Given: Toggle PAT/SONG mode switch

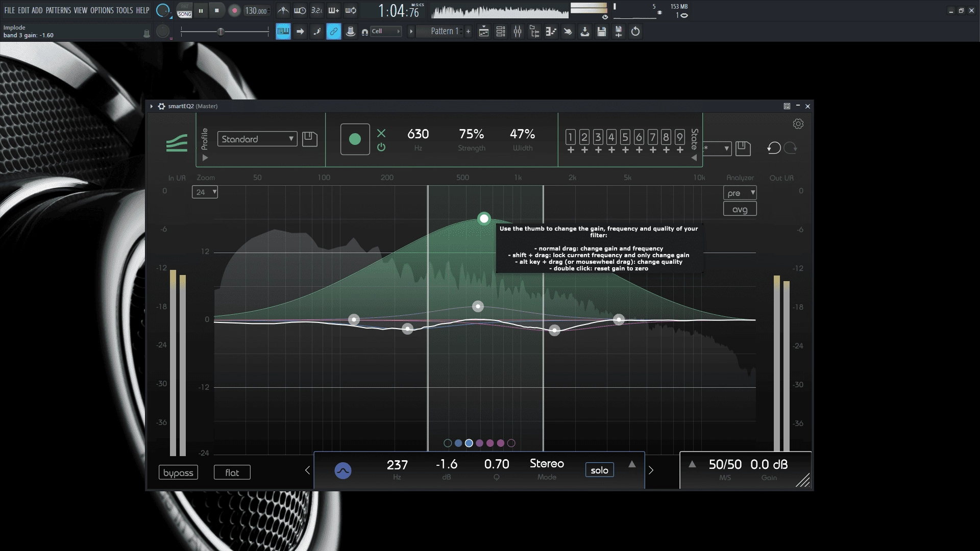Looking at the screenshot, I should [184, 10].
